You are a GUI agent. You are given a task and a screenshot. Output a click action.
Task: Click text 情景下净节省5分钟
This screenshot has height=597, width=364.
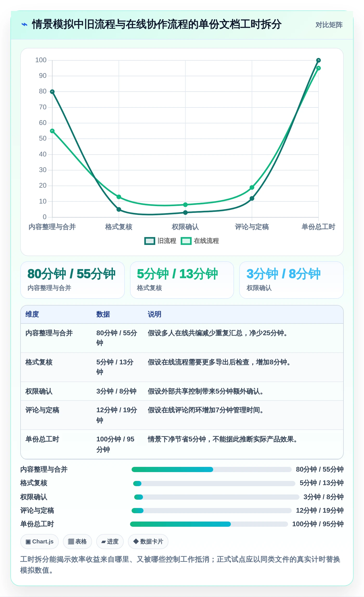tap(177, 439)
